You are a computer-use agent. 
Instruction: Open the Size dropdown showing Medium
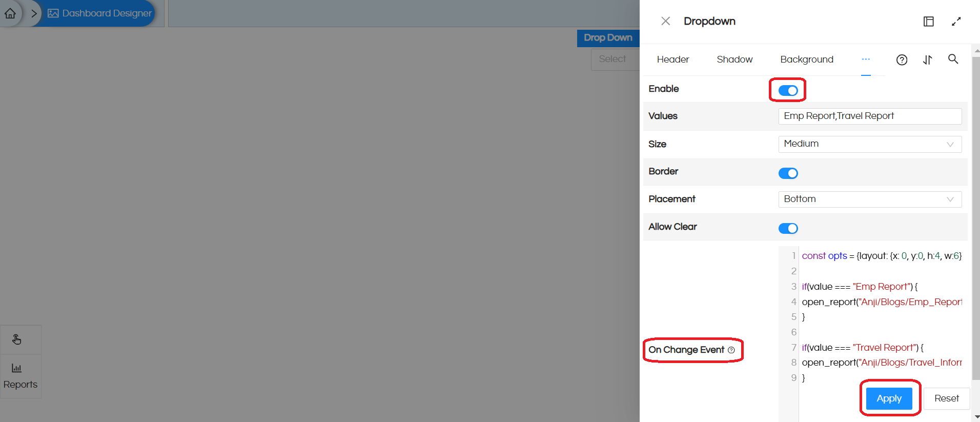[x=870, y=144]
